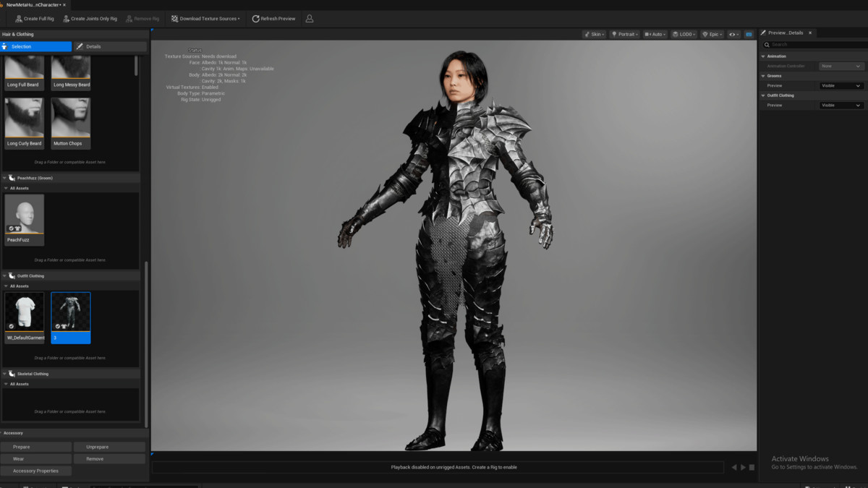The width and height of the screenshot is (868, 488).
Task: Toggle the blue viewport overlay icon
Action: tap(749, 34)
